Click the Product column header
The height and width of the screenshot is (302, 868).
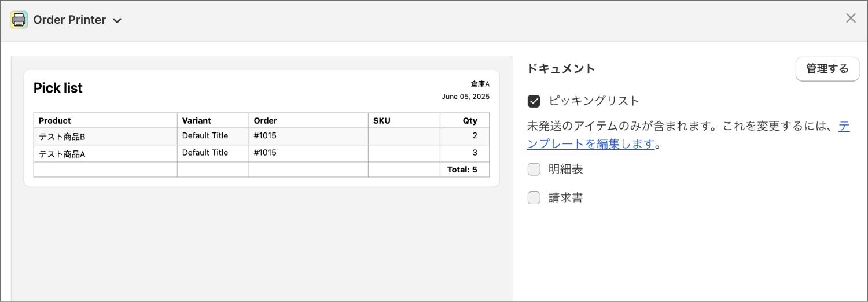[x=55, y=121]
